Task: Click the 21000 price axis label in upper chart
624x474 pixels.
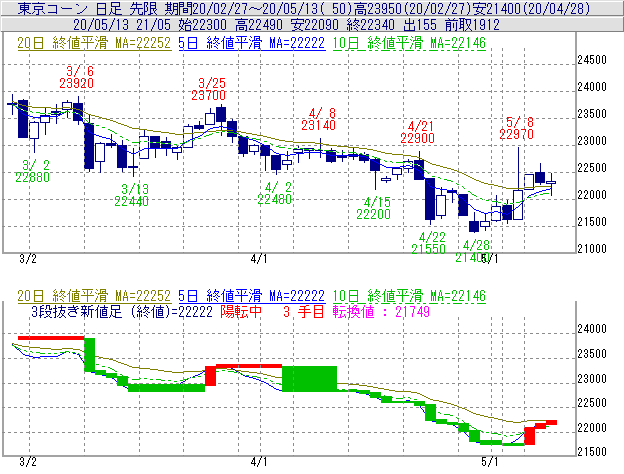Action: click(x=592, y=249)
